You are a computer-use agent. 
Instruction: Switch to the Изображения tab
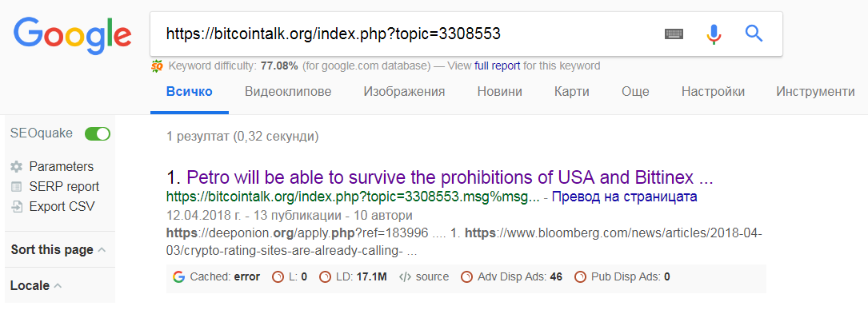[404, 92]
